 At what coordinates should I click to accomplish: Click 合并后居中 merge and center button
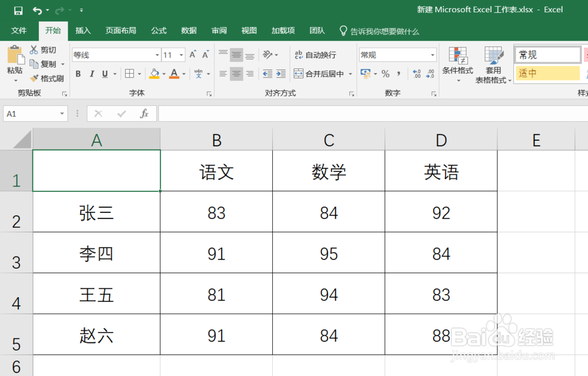[x=319, y=74]
